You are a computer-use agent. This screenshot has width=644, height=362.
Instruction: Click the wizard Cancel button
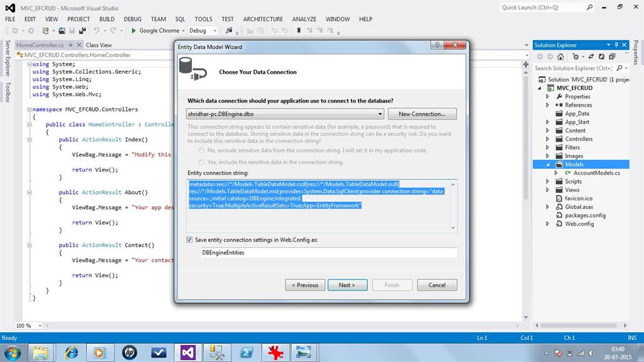tap(437, 285)
